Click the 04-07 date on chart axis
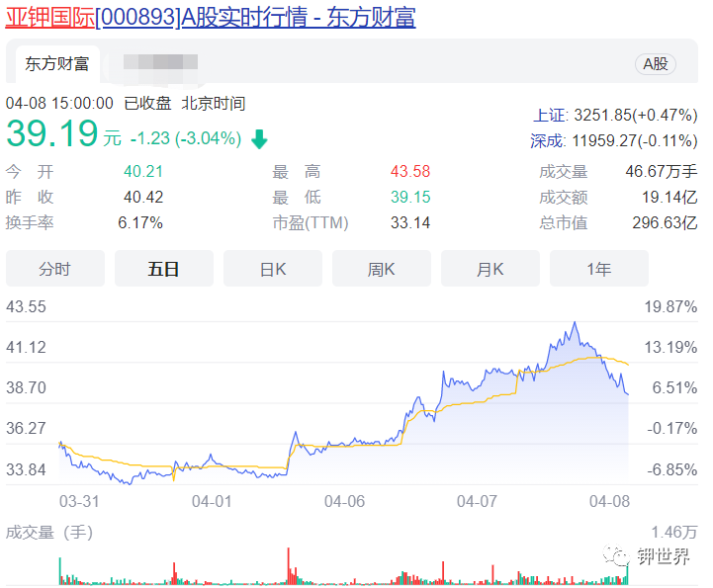This screenshot has width=713, height=588. pos(477,502)
